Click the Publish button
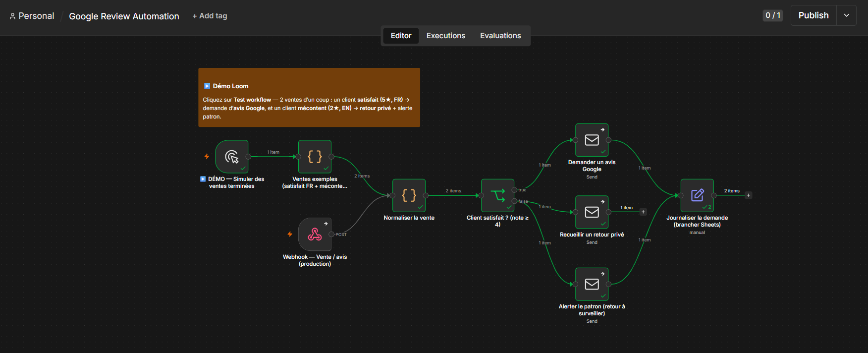This screenshot has width=868, height=353. pos(814,15)
